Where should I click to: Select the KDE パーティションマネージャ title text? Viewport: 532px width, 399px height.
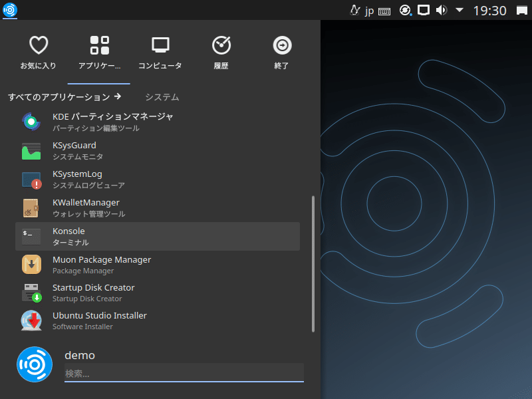click(x=112, y=117)
